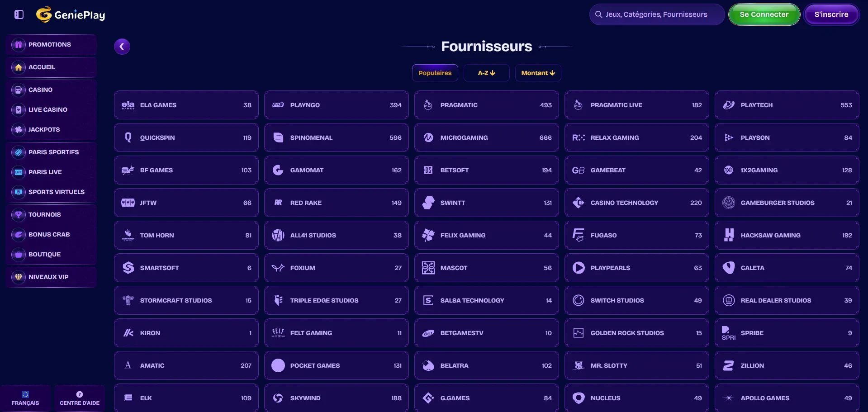The image size is (868, 412).
Task: Click the Betsoft logo icon
Action: [428, 170]
